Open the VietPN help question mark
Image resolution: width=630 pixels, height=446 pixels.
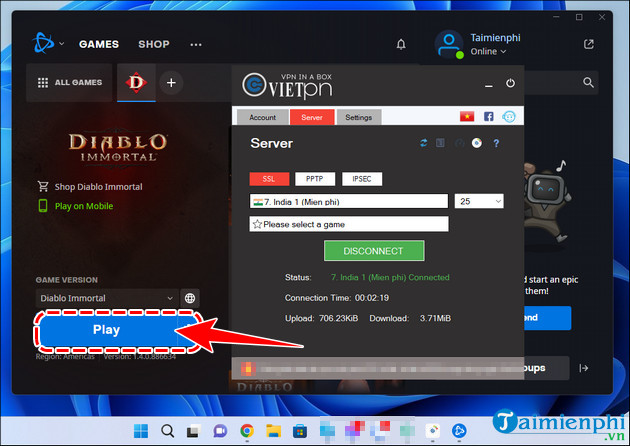click(x=496, y=143)
